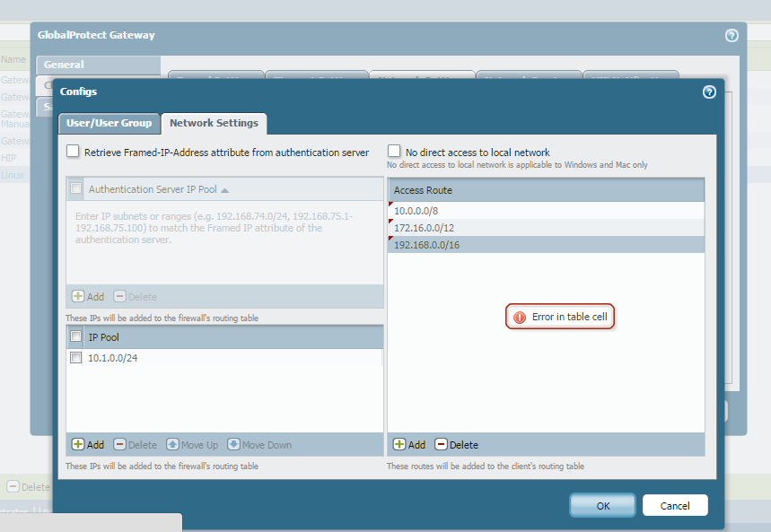Click Add under the IP Pool table
The width and height of the screenshot is (771, 532).
(88, 444)
